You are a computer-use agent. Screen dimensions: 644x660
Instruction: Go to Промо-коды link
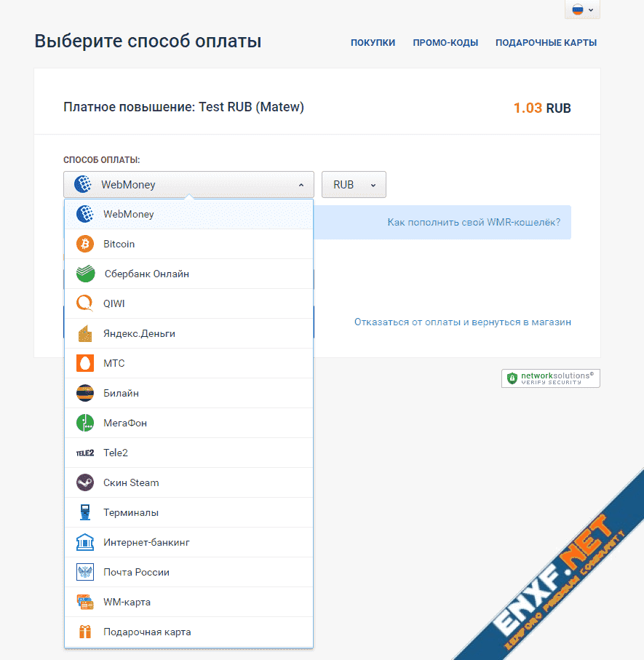coord(445,43)
